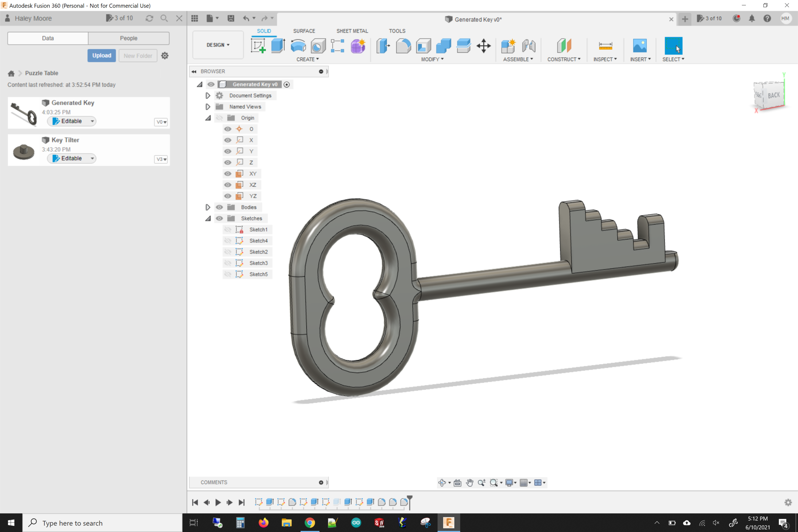Show Sketch1 with its eye icon
Image resolution: width=798 pixels, height=532 pixels.
coord(228,230)
